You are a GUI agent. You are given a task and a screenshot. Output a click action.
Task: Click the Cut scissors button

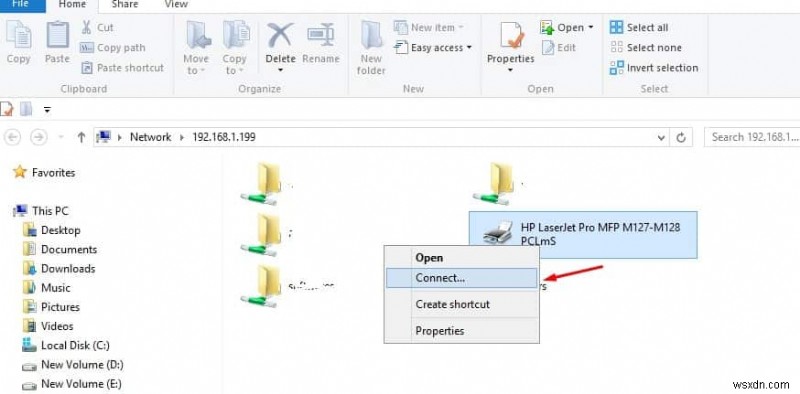[97, 28]
